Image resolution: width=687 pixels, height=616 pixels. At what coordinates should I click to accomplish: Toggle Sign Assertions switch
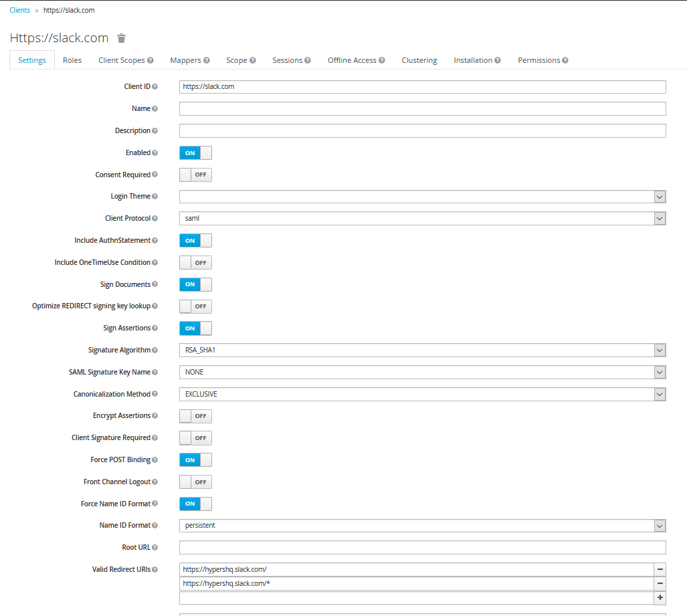[195, 328]
